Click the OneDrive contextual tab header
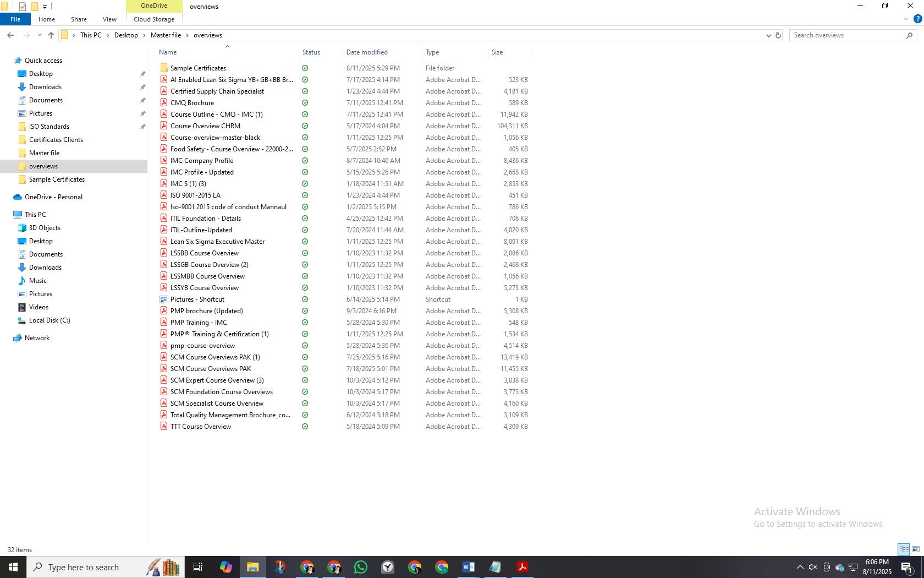This screenshot has width=924, height=578. pos(154,6)
